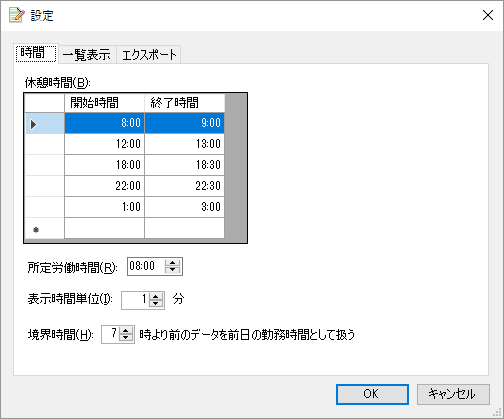Increase 境界時間 hour with the up arrow

point(126,331)
